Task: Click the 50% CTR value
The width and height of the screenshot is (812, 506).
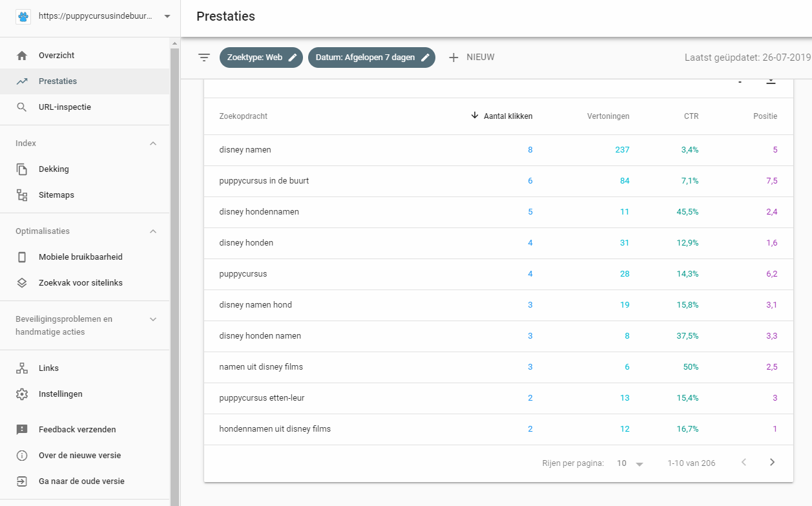Action: [x=691, y=367]
